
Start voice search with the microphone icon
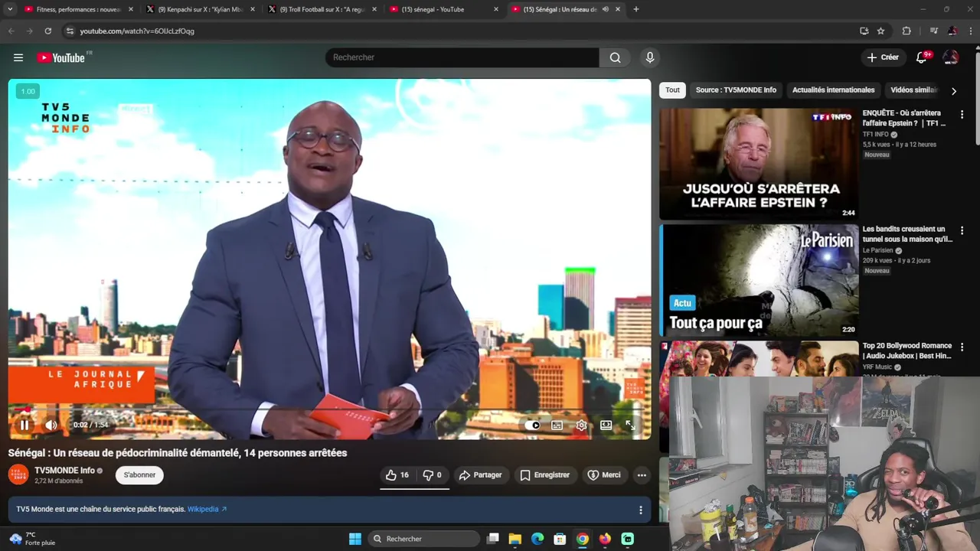[x=650, y=57]
